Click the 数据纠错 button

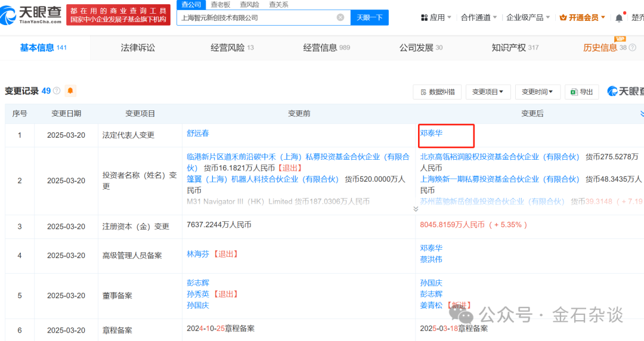[438, 92]
